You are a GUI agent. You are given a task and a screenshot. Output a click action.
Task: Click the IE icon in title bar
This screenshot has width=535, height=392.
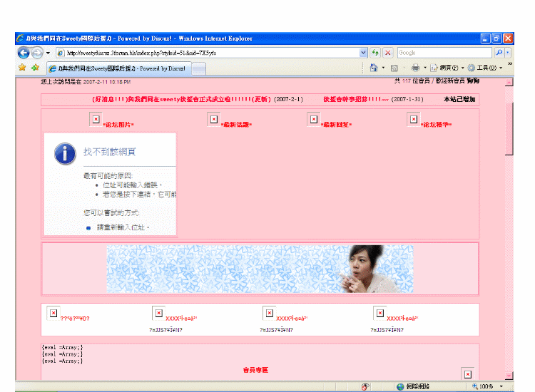(x=21, y=38)
